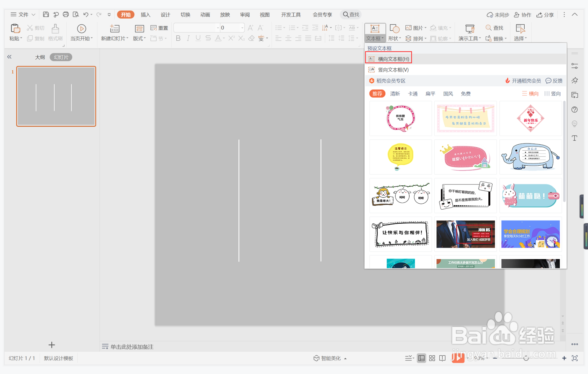Start slideshow from current slide icon

81,29
